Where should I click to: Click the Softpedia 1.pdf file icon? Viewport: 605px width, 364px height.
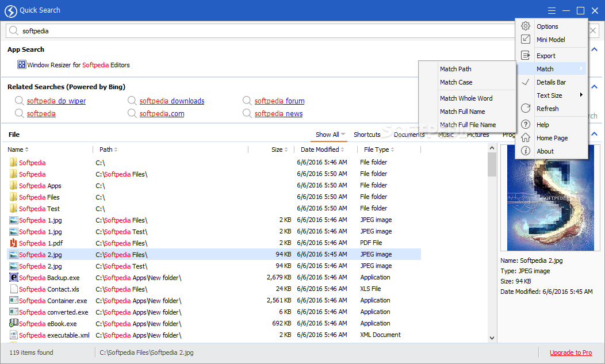(13, 243)
